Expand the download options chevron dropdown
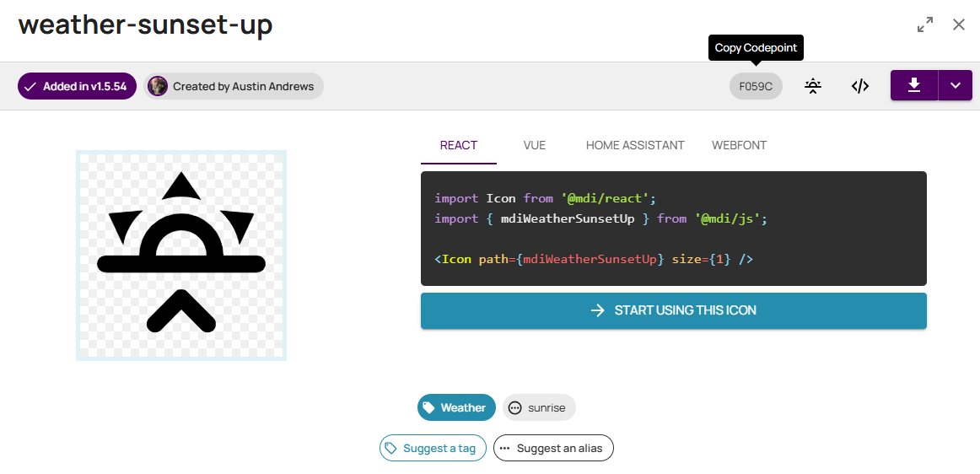Image resolution: width=980 pixels, height=474 pixels. 956,85
